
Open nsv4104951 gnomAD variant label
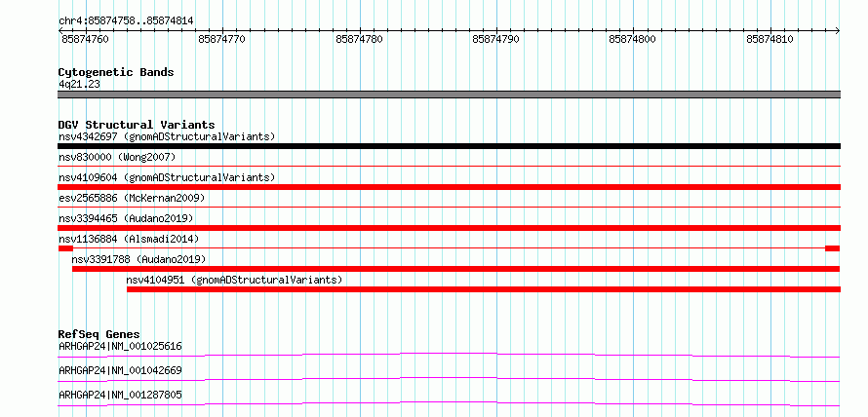(x=234, y=280)
